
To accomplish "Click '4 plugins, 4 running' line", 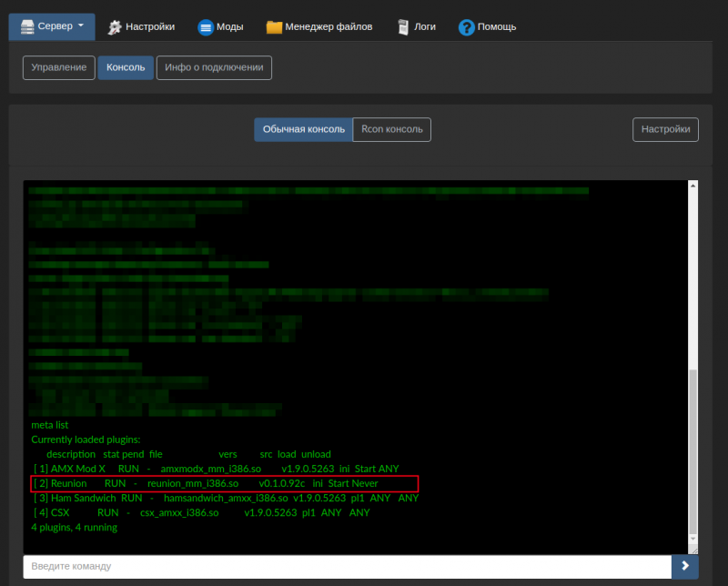I will point(75,528).
